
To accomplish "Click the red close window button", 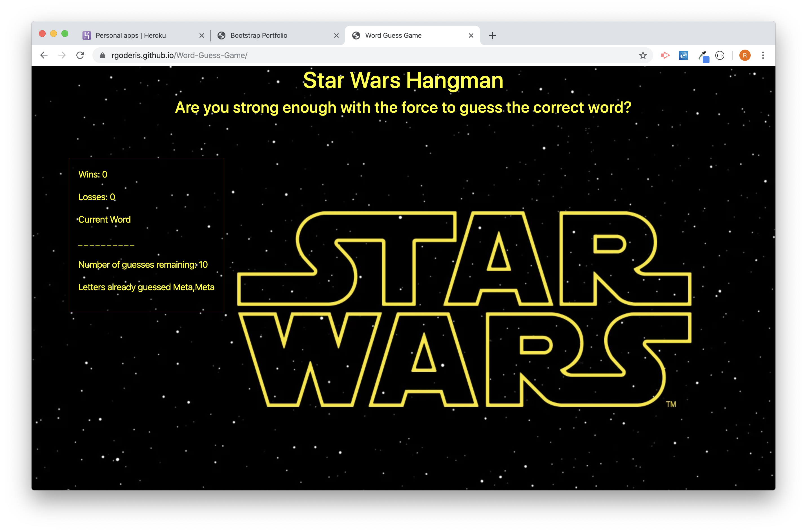I will pos(42,34).
